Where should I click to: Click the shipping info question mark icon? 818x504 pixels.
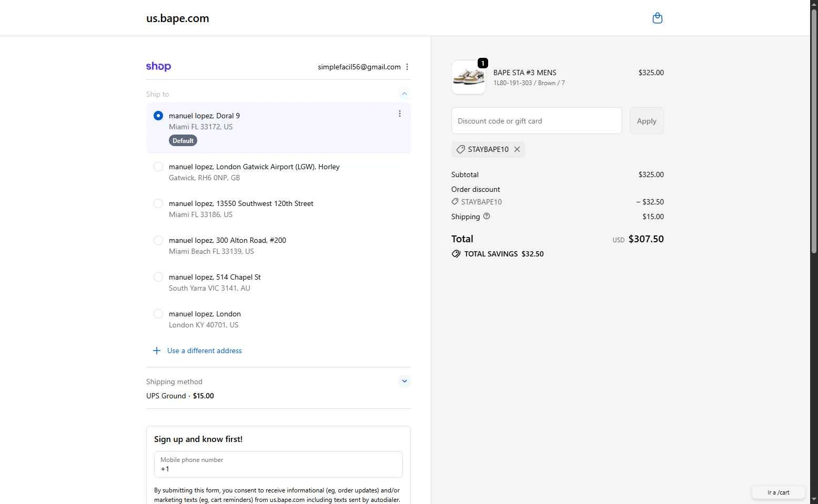point(487,216)
